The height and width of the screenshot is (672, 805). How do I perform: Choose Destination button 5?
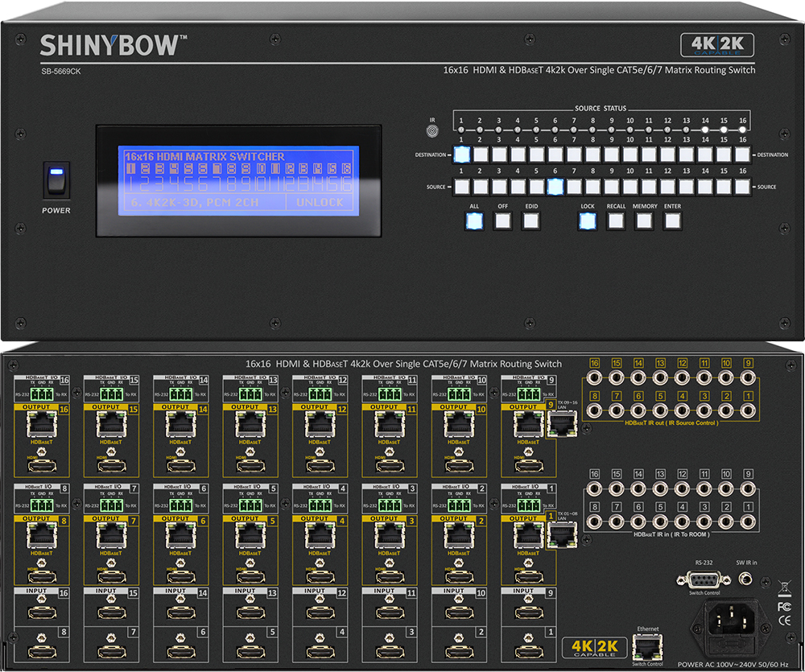pos(536,154)
